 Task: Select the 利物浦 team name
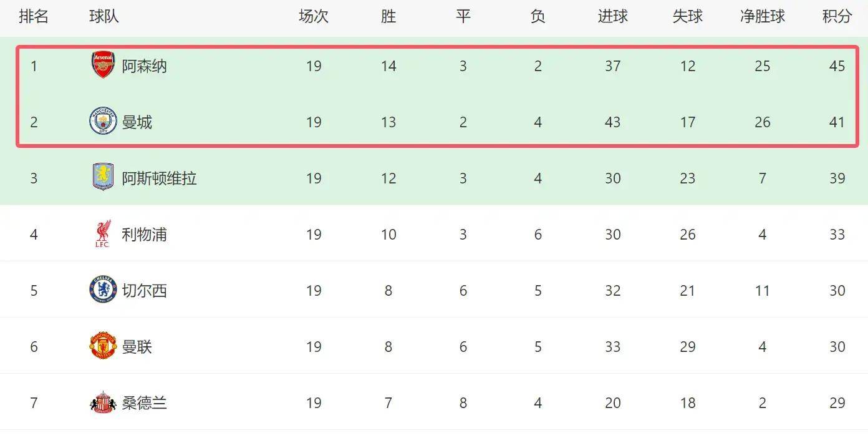[144, 235]
